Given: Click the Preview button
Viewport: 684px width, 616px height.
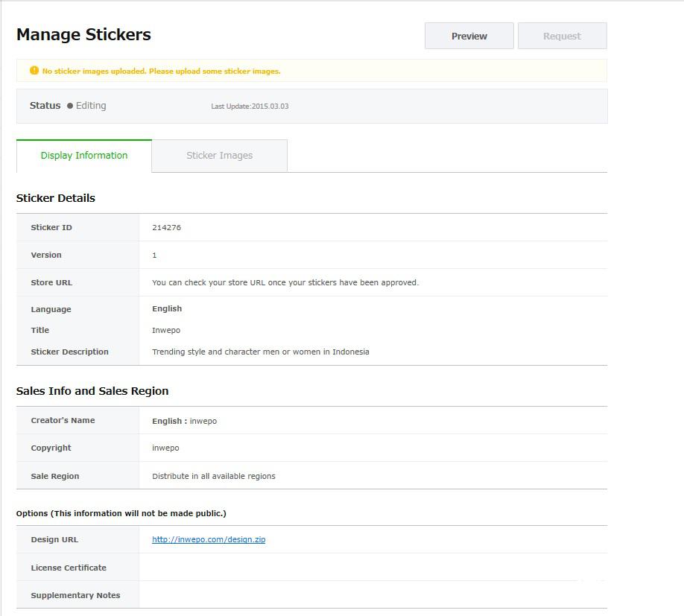Looking at the screenshot, I should tap(469, 36).
